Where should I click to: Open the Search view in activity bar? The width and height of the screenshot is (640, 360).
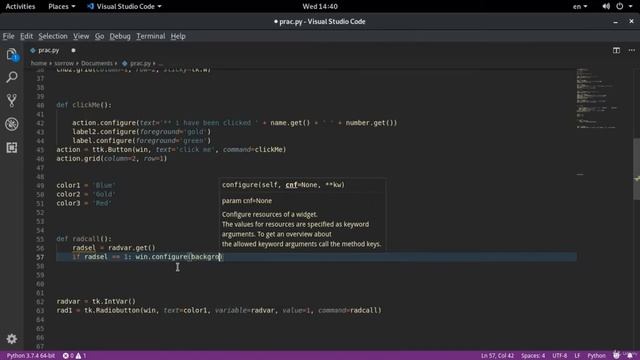pyautogui.click(x=11, y=77)
